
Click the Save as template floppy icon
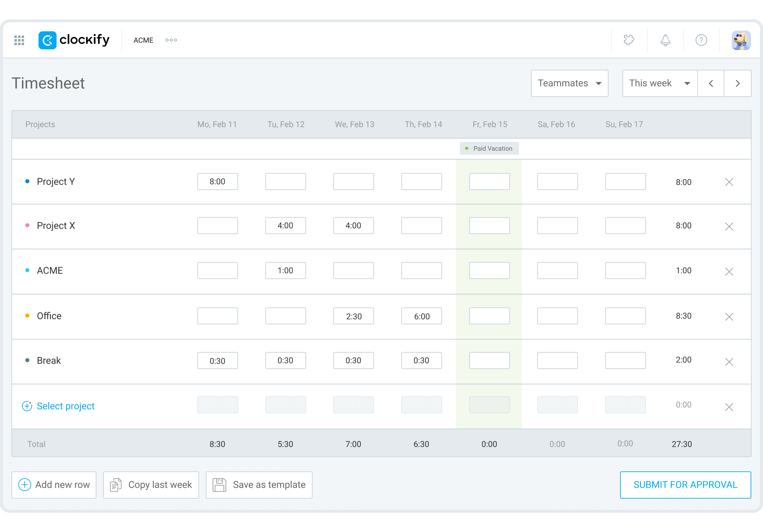[x=219, y=485]
